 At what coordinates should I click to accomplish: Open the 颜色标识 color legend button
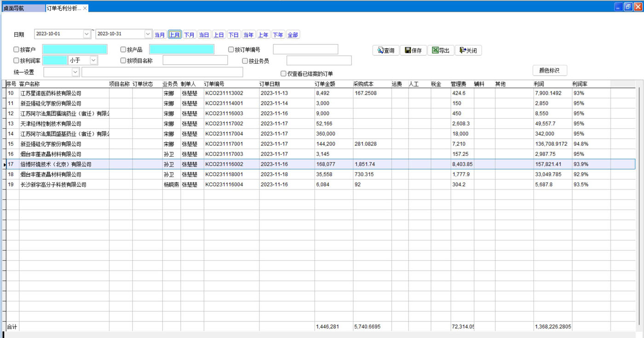point(549,70)
